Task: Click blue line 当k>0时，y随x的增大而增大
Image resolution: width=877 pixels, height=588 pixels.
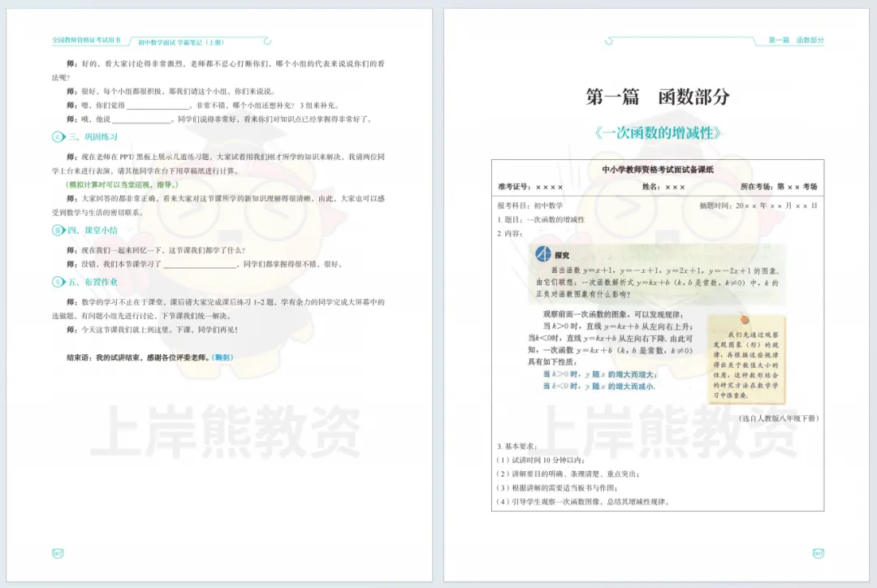Action: tap(599, 374)
